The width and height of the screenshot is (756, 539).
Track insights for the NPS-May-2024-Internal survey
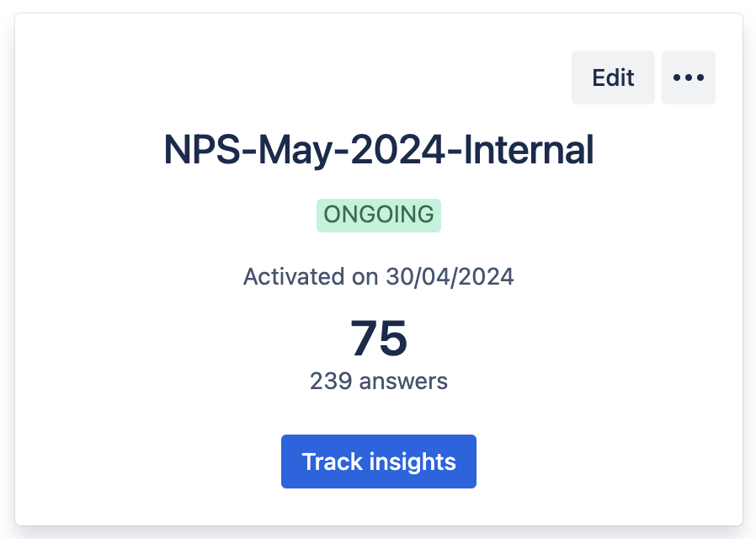click(379, 462)
